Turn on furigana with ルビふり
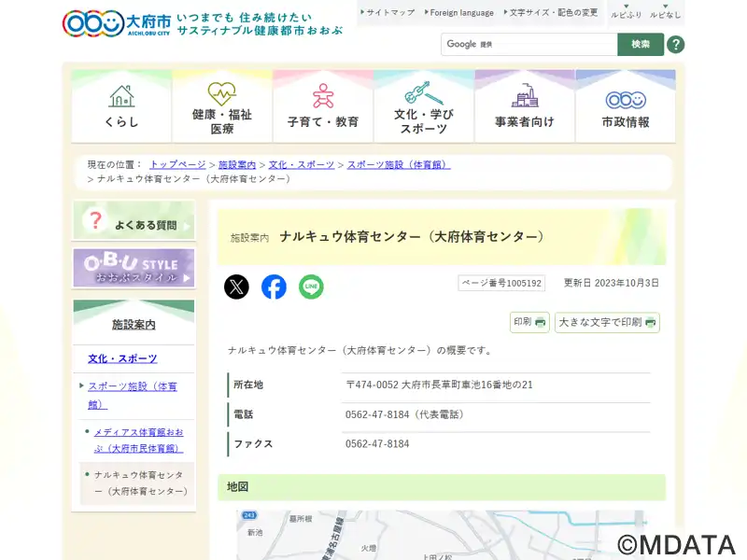747x560 pixels. click(x=626, y=13)
